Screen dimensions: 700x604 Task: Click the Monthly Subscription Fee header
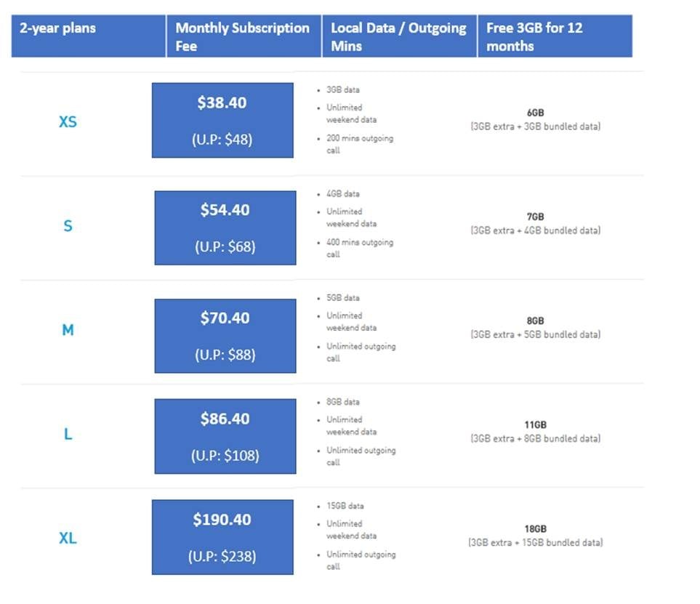click(x=243, y=36)
